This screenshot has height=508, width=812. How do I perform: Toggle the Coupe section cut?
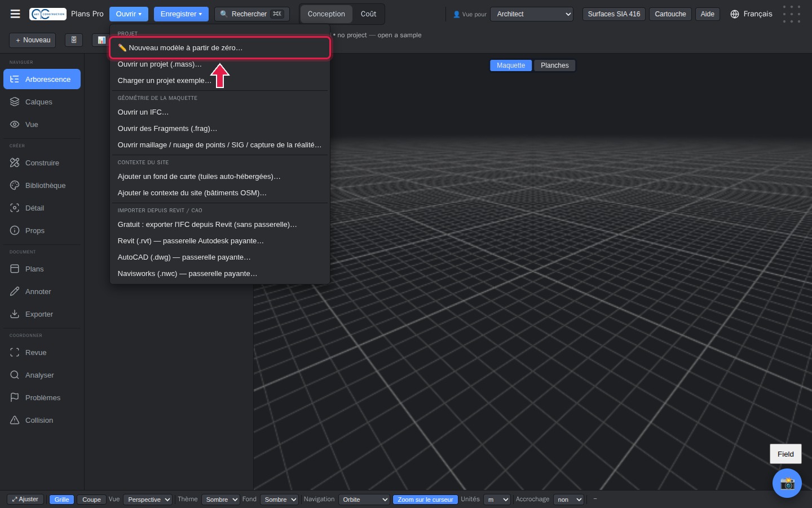tap(91, 500)
